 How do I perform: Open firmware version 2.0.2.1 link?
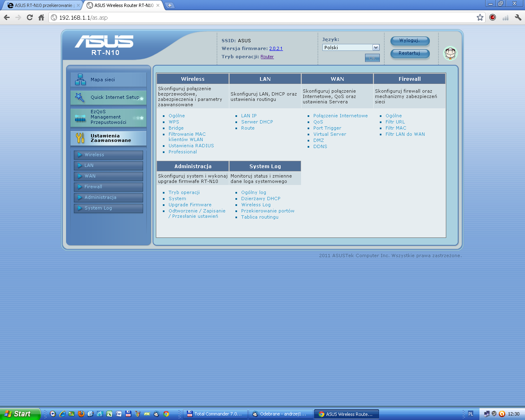pos(276,48)
